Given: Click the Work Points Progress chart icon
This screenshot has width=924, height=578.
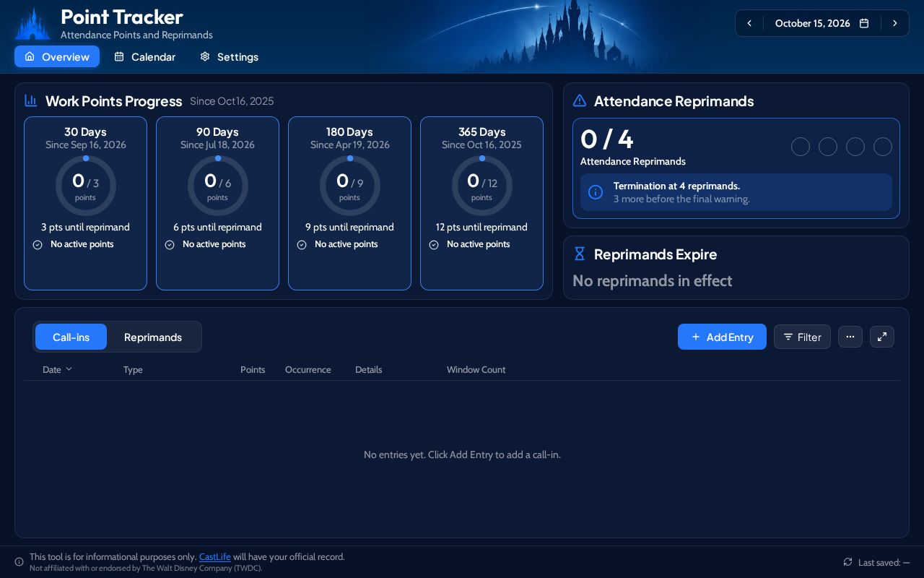Looking at the screenshot, I should (x=31, y=100).
